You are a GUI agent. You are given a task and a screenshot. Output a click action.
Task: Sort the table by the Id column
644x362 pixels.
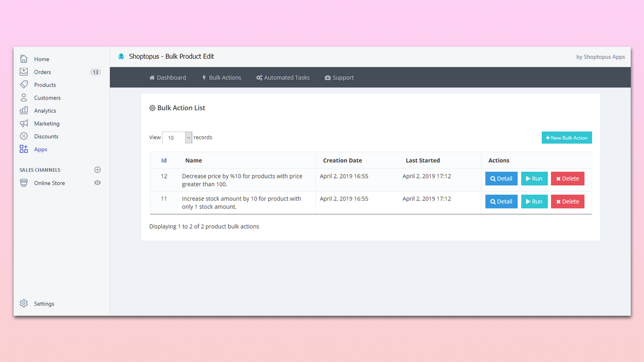164,160
